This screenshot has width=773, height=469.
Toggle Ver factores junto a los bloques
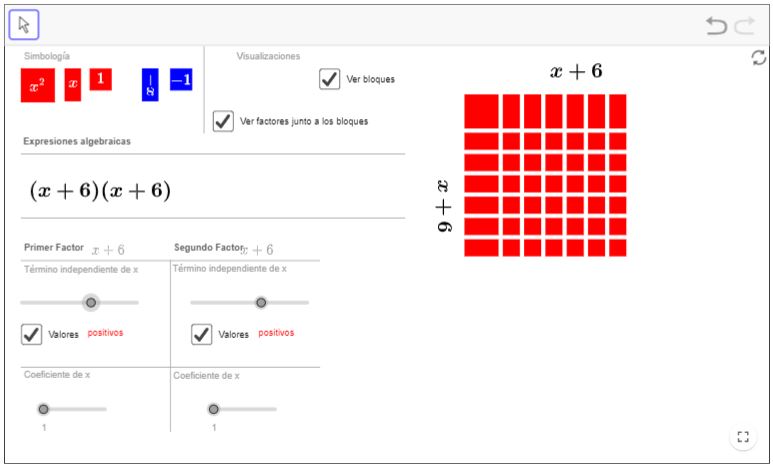(x=224, y=121)
